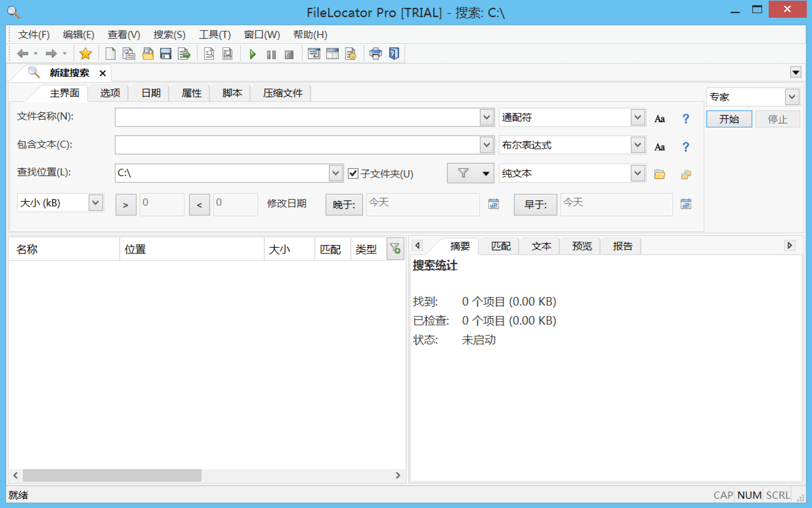812x508 pixels.
Task: Export results with green arrow icon
Action: tap(184, 54)
